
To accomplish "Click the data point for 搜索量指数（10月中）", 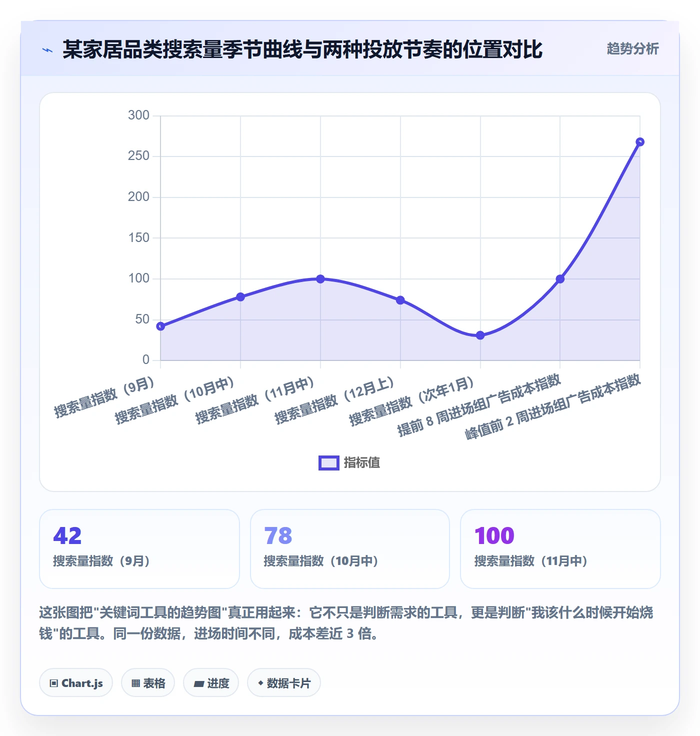I will click(240, 297).
